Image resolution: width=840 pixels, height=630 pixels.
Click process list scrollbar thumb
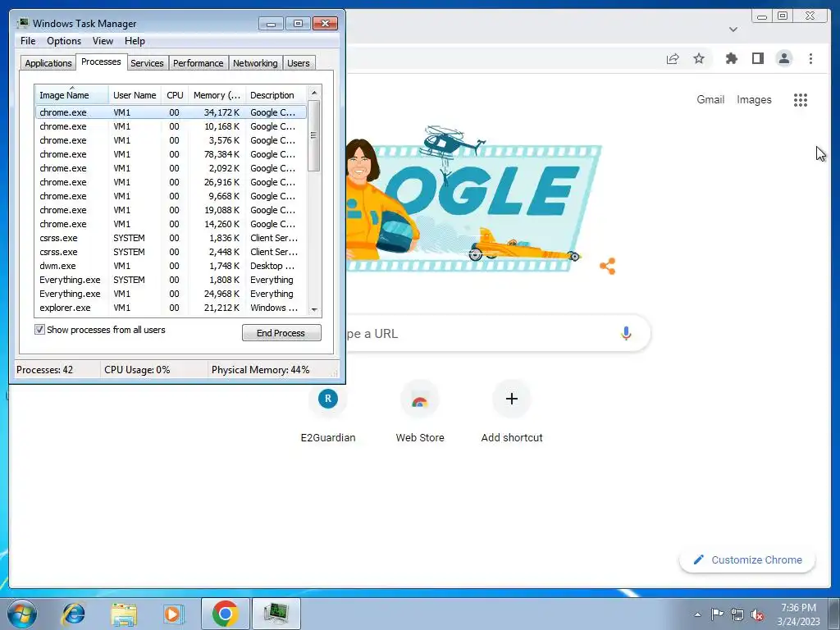[x=314, y=136]
